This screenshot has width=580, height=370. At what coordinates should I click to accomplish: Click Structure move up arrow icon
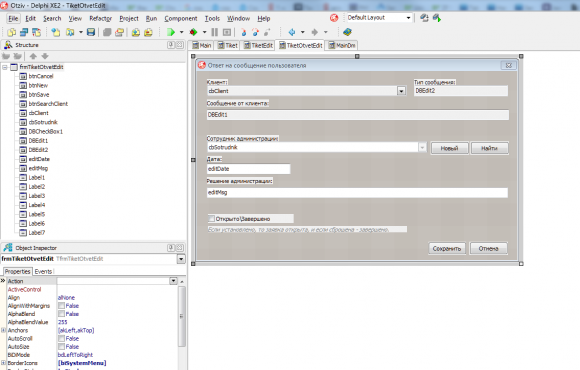pyautogui.click(x=33, y=56)
